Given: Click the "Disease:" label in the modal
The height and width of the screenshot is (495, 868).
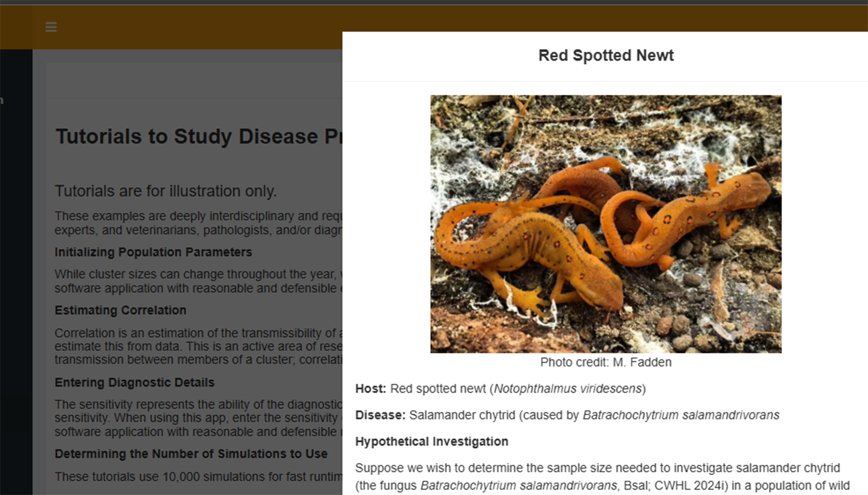Looking at the screenshot, I should [x=380, y=415].
